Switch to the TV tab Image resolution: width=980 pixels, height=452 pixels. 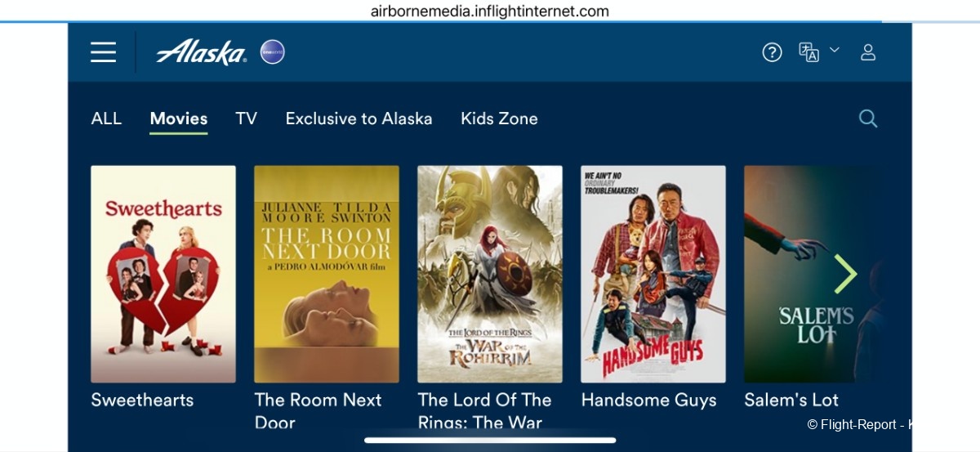(247, 119)
